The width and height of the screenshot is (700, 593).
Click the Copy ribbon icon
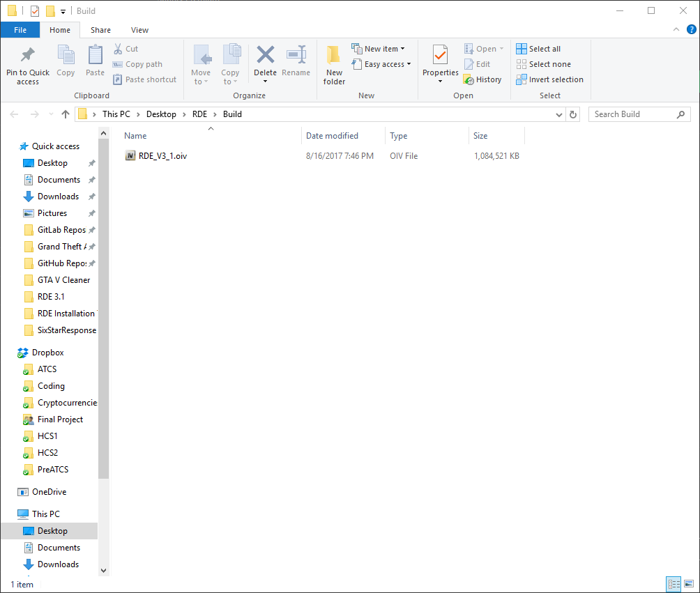pos(66,55)
